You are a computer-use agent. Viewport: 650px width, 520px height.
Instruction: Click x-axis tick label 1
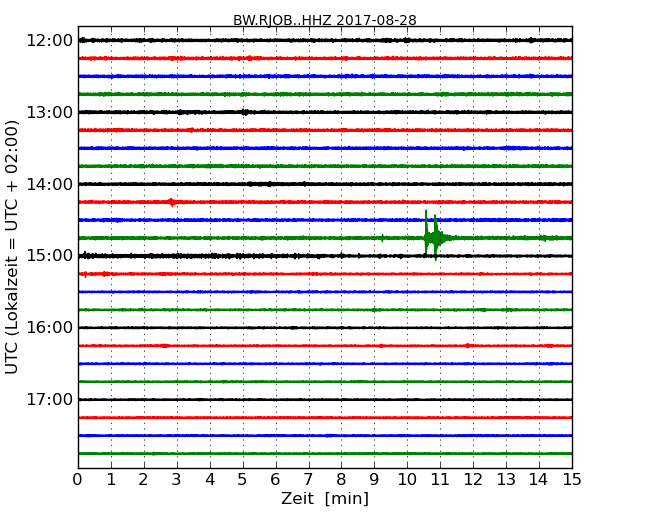click(x=111, y=480)
